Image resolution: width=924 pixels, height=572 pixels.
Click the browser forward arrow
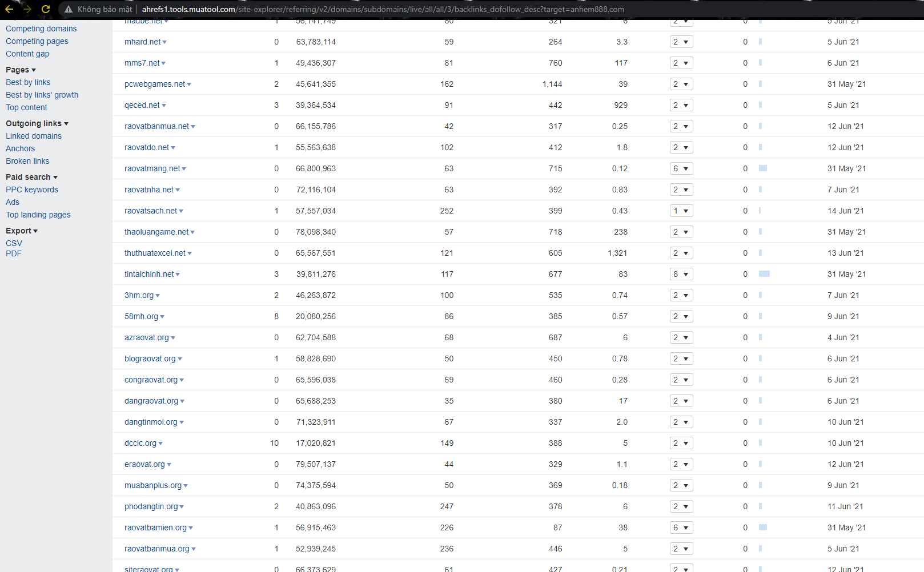click(x=27, y=9)
